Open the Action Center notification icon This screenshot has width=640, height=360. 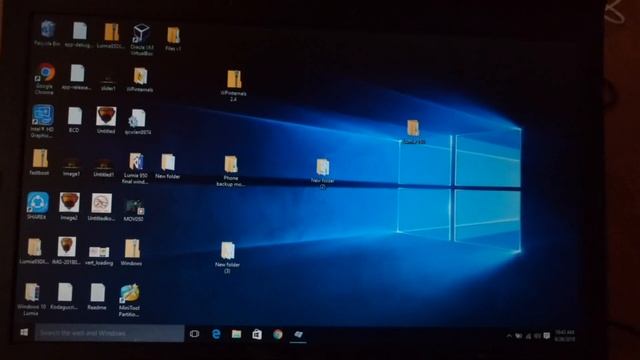click(547, 336)
